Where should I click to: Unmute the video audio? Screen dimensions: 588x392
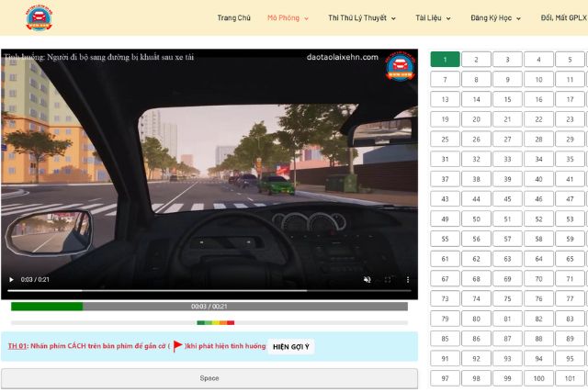click(x=367, y=280)
